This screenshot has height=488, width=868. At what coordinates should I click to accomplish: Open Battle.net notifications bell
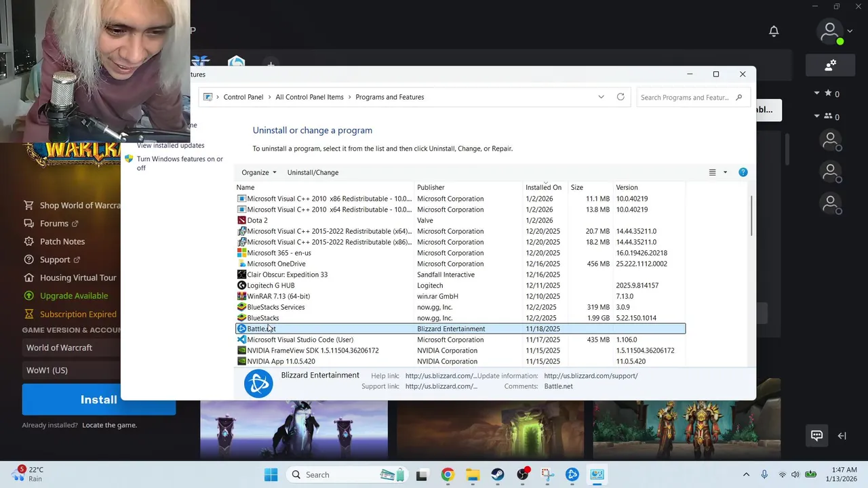tap(774, 31)
